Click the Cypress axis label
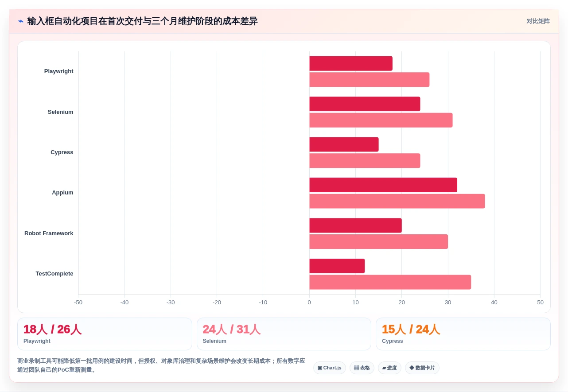The width and height of the screenshot is (568, 392). 62,152
